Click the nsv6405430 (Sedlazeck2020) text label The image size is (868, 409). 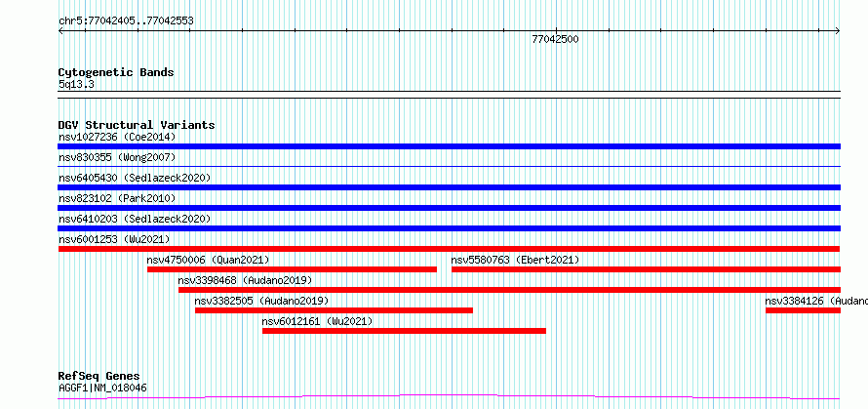coord(135,178)
